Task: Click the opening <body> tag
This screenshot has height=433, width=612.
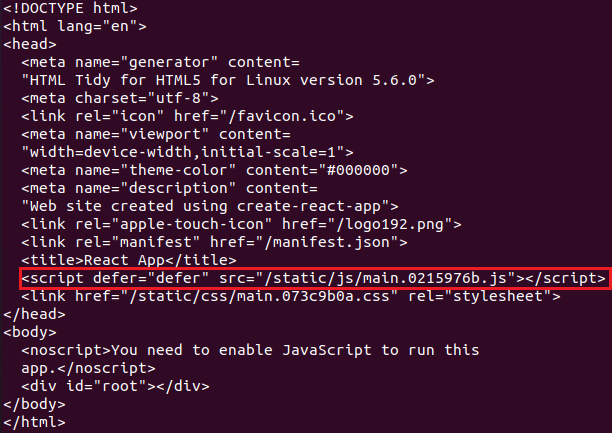Action: coord(30,332)
